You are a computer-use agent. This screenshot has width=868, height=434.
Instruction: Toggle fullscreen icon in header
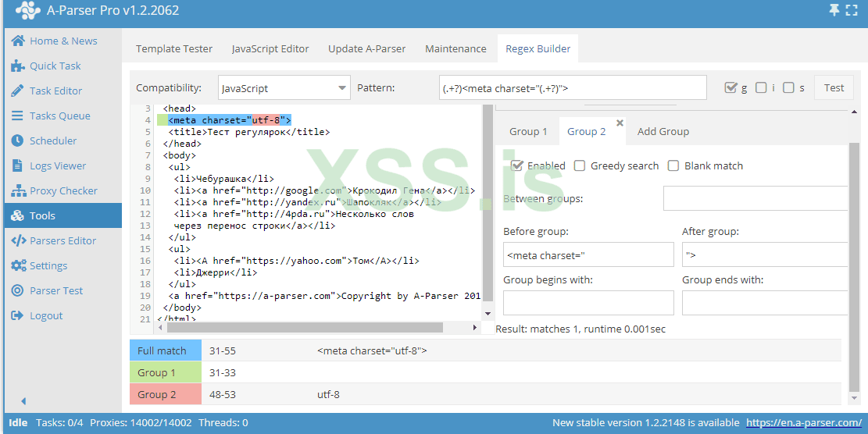(x=852, y=10)
